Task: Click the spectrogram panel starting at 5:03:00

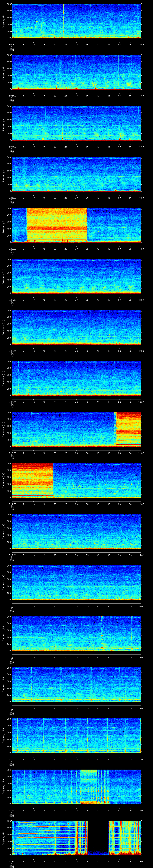Action: (x=77, y=72)
